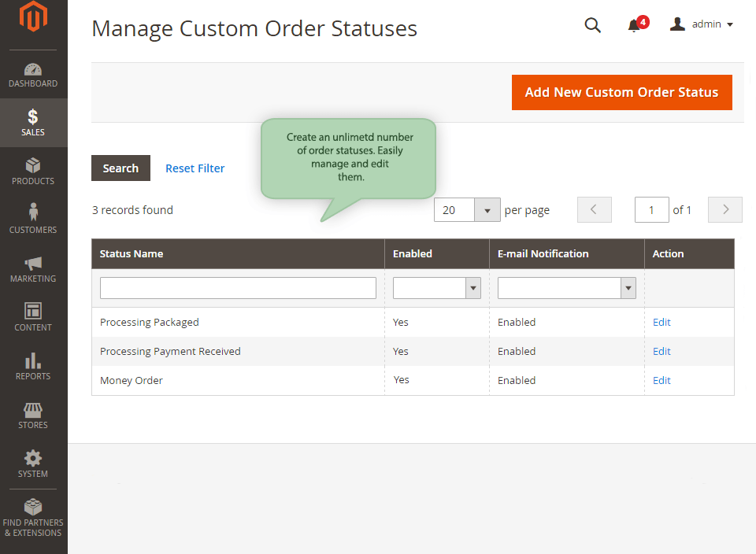Click inside the Status Name filter field
756x554 pixels.
point(236,288)
